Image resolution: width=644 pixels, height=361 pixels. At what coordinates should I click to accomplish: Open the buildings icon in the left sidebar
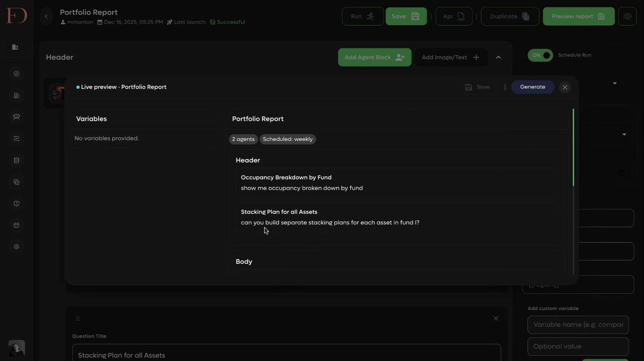point(15,47)
